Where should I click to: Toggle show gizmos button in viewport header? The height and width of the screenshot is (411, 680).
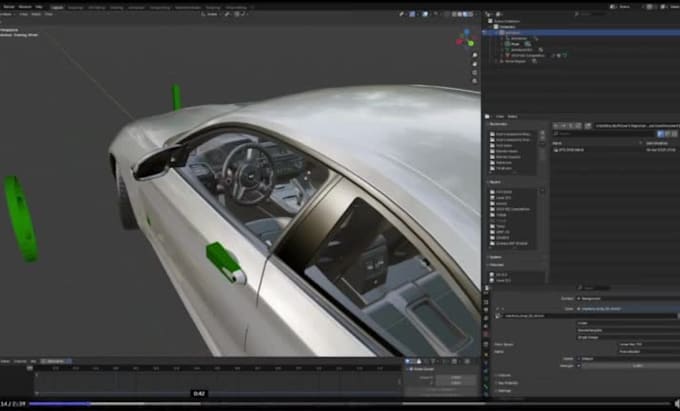click(412, 14)
